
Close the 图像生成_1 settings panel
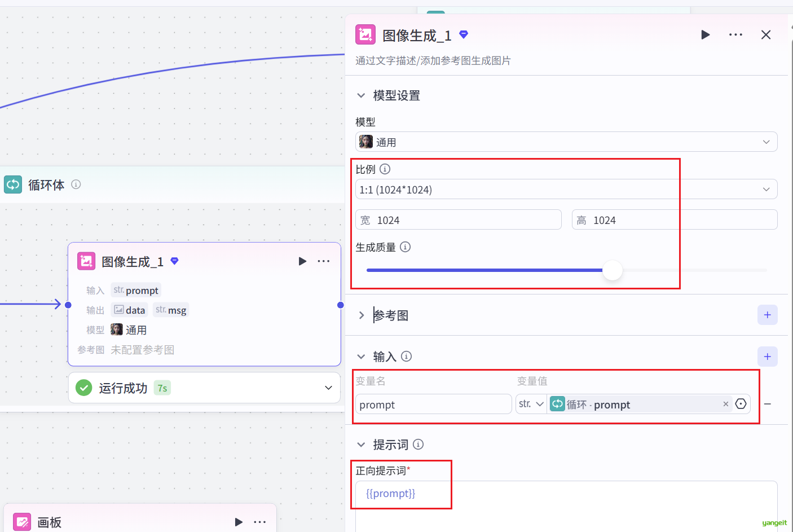click(x=765, y=35)
